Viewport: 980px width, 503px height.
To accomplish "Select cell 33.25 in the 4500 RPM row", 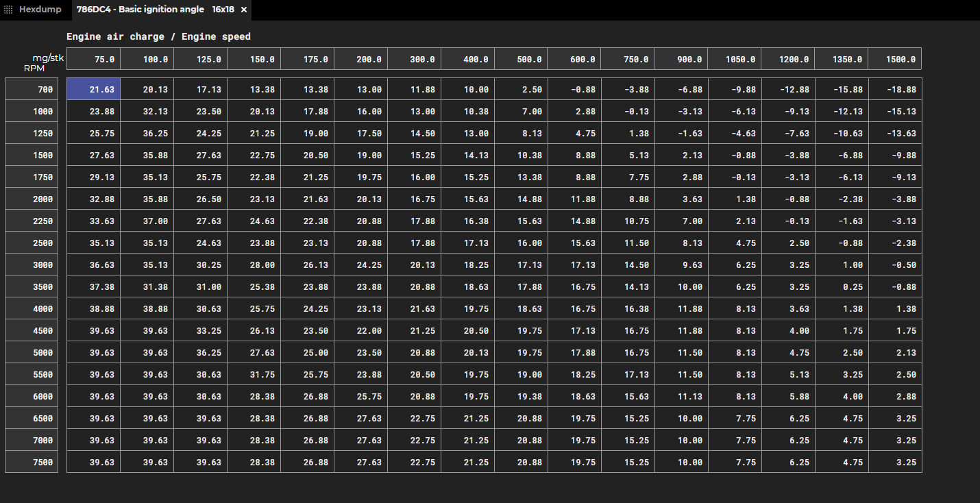I will pyautogui.click(x=200, y=330).
